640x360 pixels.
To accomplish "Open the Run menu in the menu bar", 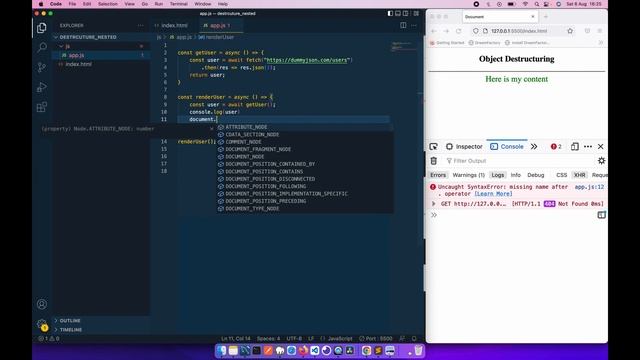I will tap(159, 4).
